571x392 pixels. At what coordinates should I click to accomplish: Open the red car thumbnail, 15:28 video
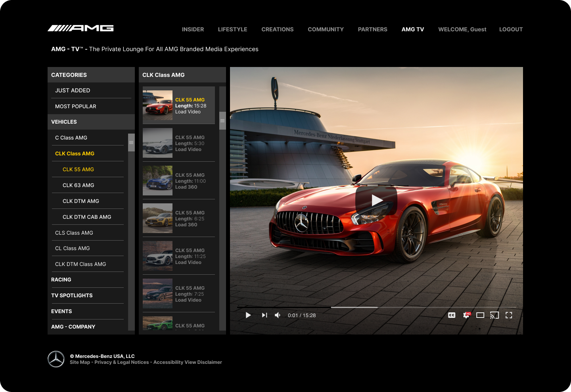[158, 105]
